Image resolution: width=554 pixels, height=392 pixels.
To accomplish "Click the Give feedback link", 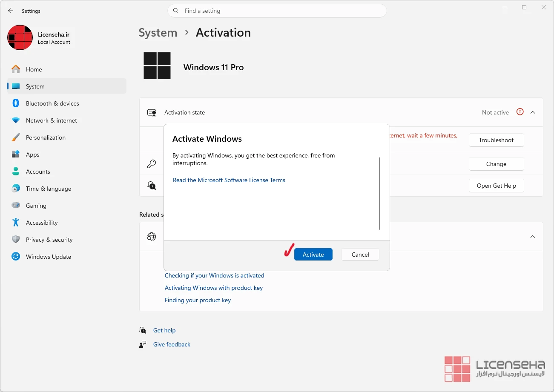I will (172, 344).
